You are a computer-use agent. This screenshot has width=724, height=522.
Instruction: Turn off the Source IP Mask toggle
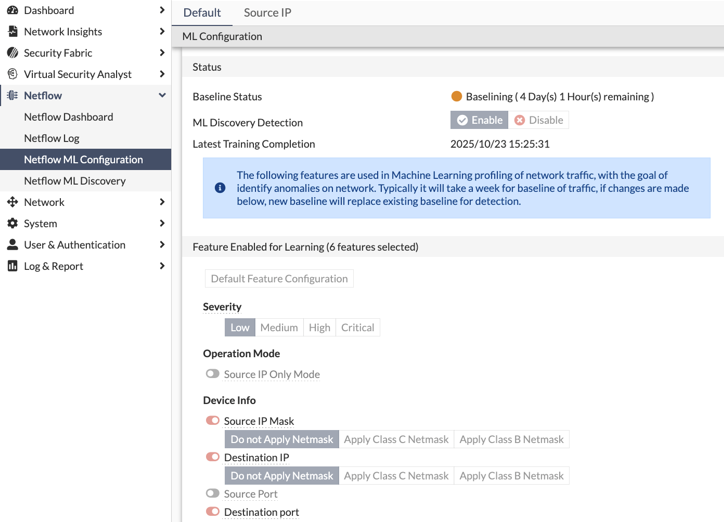pyautogui.click(x=212, y=421)
